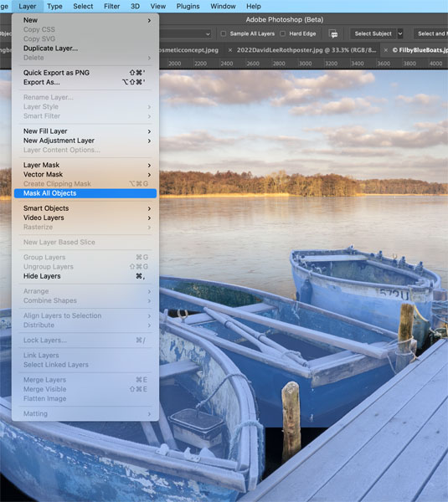Click the blue boat with number 572U
Viewport: 448px width, 502px height.
coord(365,288)
